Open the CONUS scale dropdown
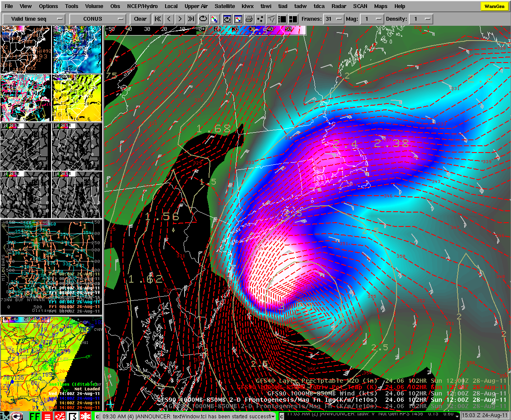This screenshot has width=511, height=420. [x=98, y=19]
